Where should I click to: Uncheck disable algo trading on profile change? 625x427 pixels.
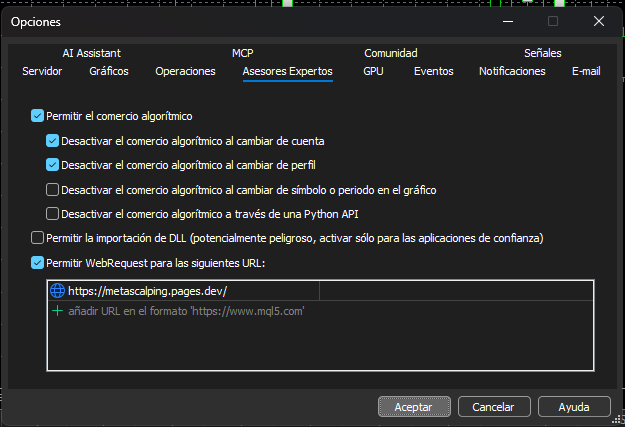[x=52, y=165]
